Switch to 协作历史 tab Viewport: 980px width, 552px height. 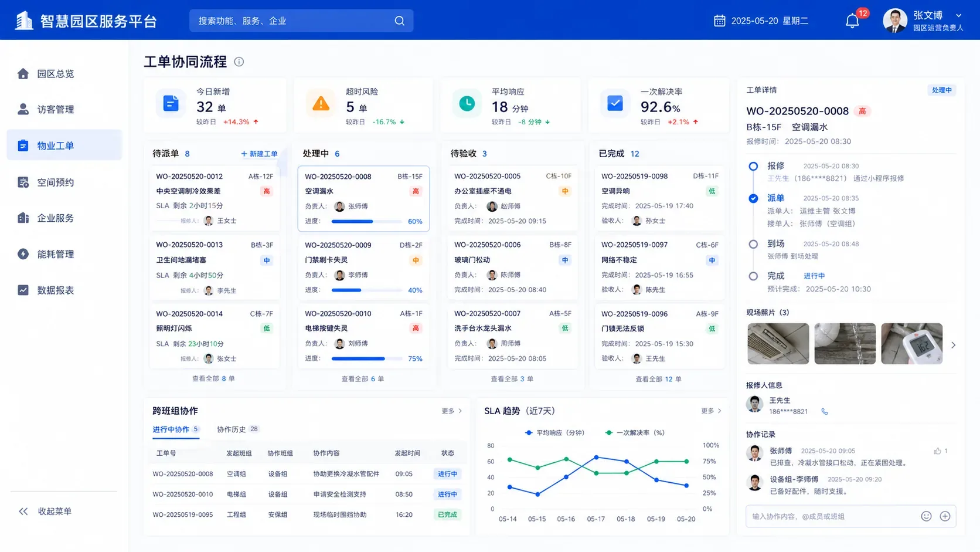coord(237,429)
